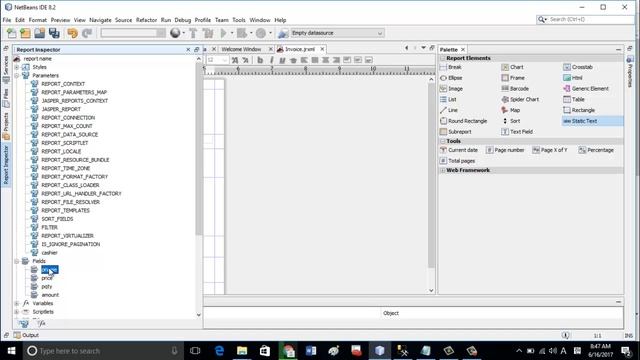Open File Explorer from taskbar
640x360 pixels.
242,351
